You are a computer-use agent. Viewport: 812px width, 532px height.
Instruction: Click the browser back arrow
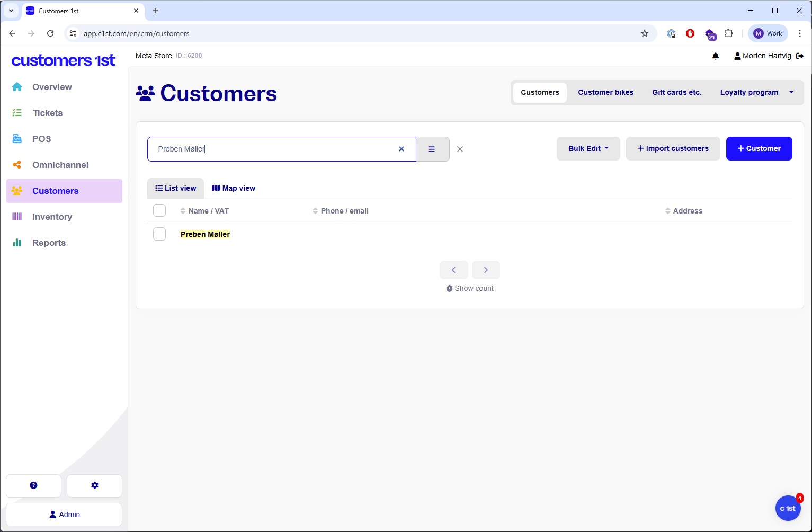pos(12,33)
